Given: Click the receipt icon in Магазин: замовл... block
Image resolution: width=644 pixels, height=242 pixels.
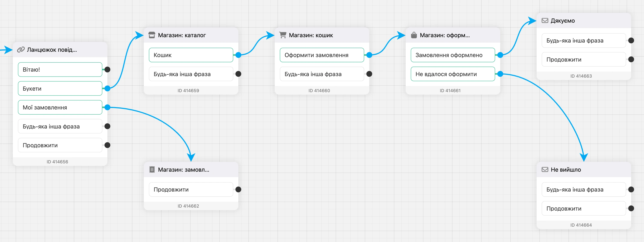Looking at the screenshot, I should point(152,170).
